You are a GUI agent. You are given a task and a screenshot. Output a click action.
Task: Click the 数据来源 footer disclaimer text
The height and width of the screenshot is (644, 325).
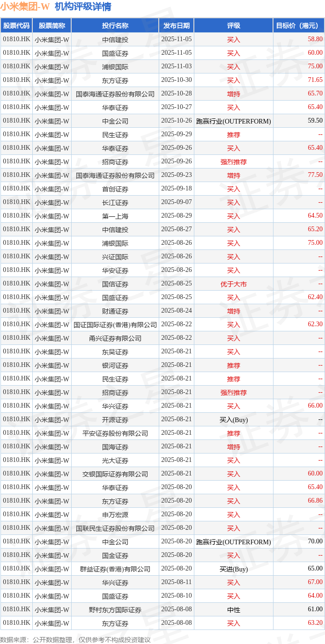(x=75, y=639)
